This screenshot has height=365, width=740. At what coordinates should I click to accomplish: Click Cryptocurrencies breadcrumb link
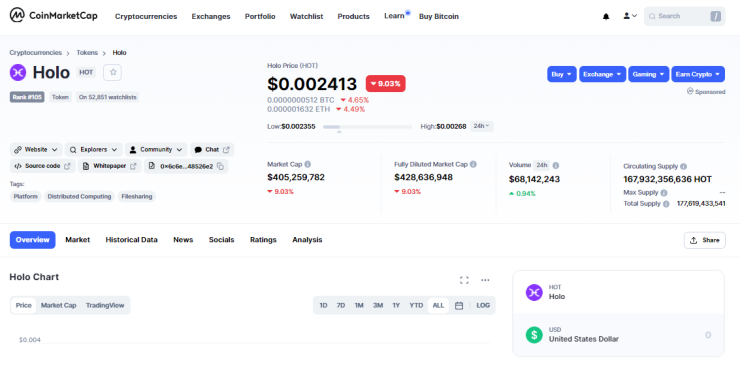pos(36,53)
